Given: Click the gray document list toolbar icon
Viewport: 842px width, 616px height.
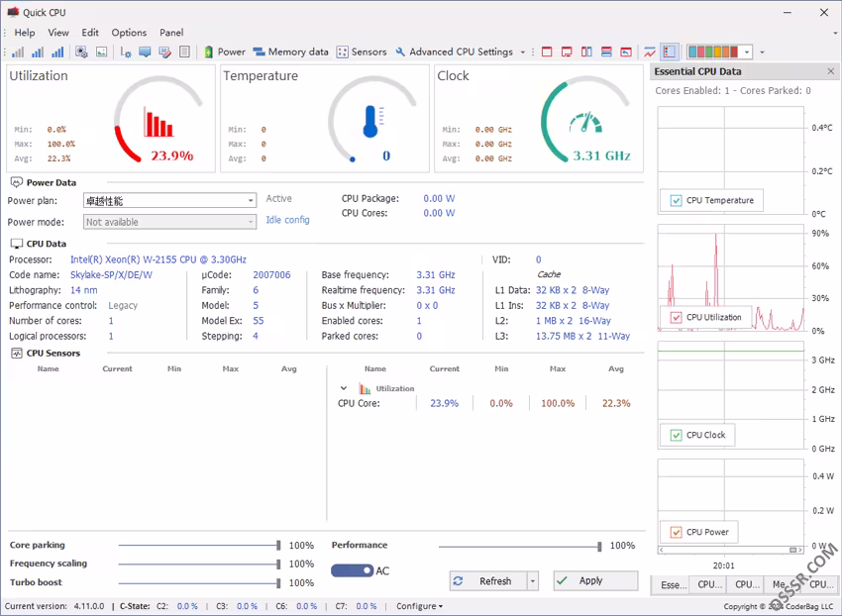Looking at the screenshot, I should point(184,52).
